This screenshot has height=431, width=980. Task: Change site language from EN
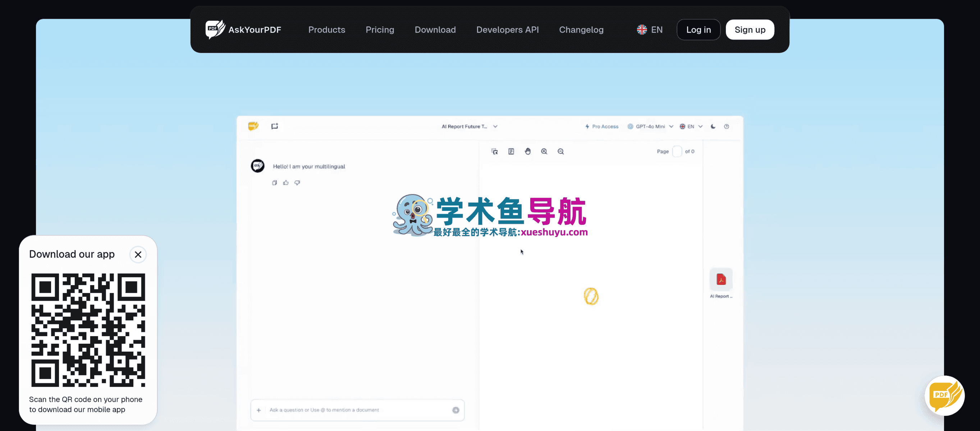pyautogui.click(x=649, y=30)
